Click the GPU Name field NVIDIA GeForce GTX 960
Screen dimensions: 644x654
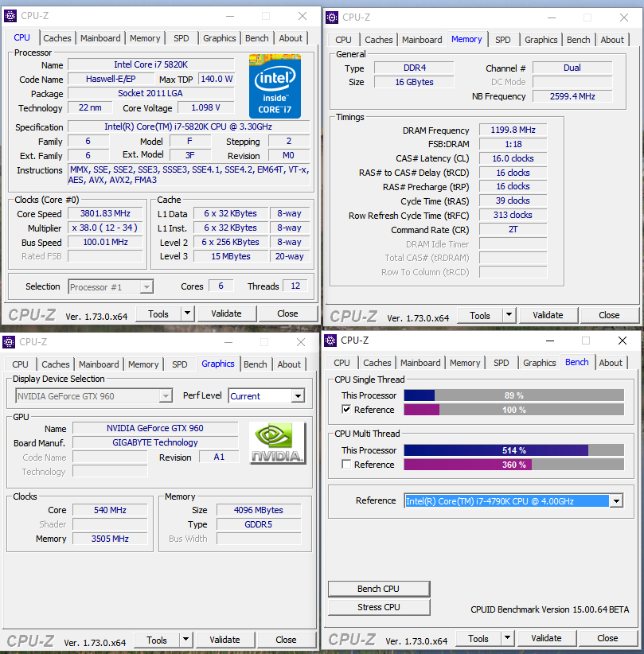155,428
